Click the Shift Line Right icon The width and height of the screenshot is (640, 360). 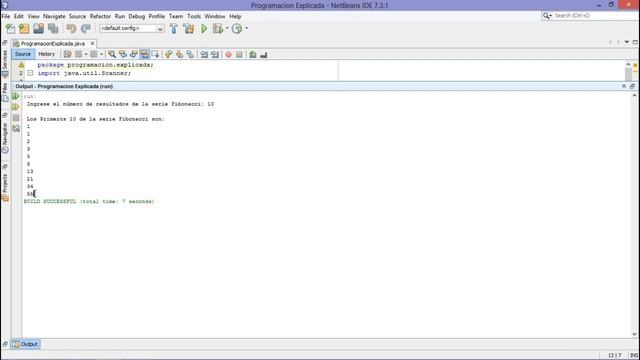[215, 54]
